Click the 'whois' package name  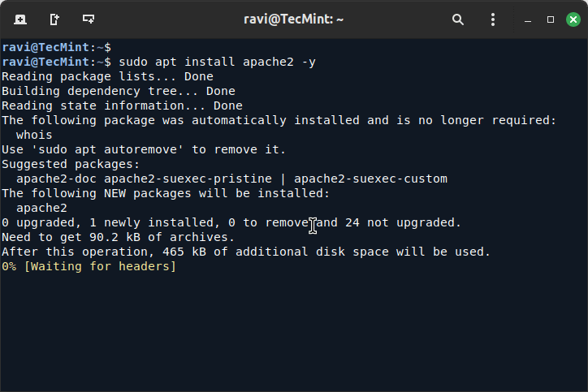[33, 135]
